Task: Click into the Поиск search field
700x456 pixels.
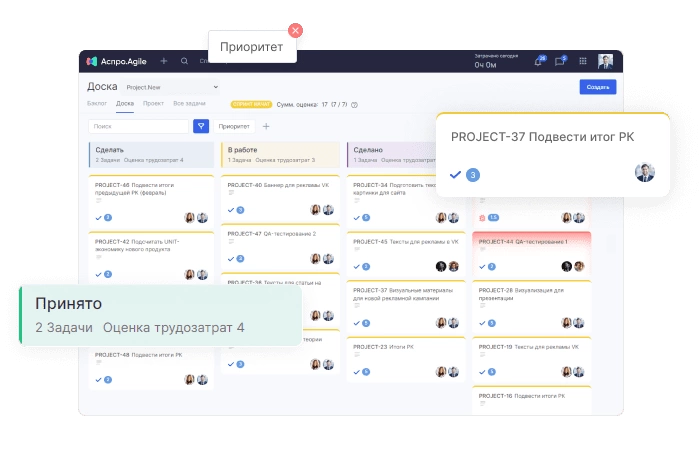Action: (139, 126)
